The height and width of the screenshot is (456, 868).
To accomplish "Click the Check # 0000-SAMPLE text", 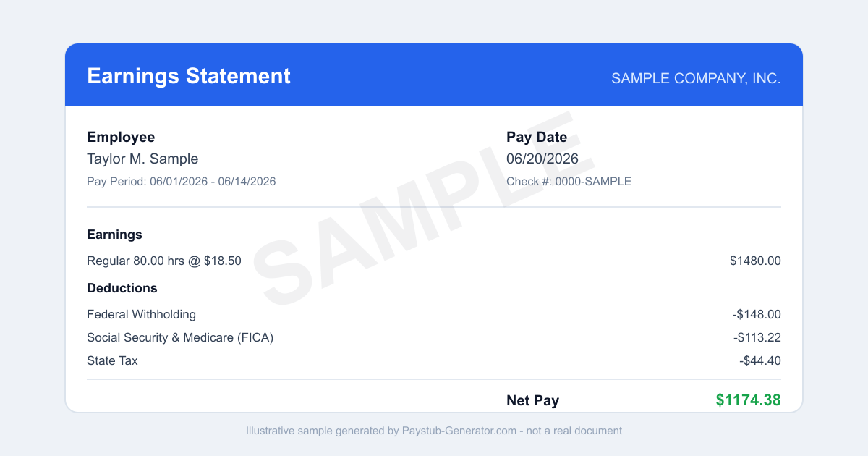I will [569, 182].
